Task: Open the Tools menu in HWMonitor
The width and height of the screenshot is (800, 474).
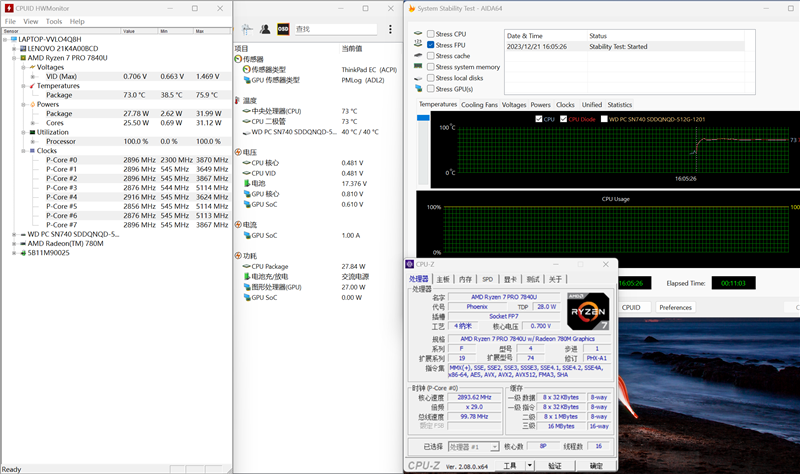Action: pyautogui.click(x=54, y=21)
